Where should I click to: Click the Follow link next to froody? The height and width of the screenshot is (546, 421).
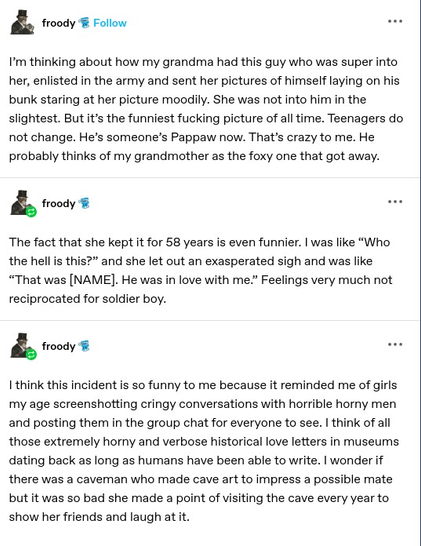[x=110, y=23]
